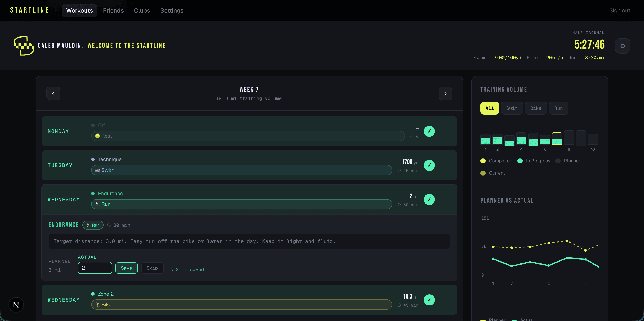The image size is (644, 321).
Task: Select the All training volume filter
Action: coord(490,108)
